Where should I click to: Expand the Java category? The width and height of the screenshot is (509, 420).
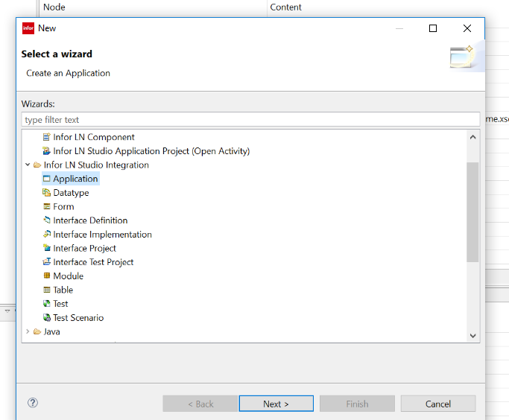pyautogui.click(x=28, y=331)
